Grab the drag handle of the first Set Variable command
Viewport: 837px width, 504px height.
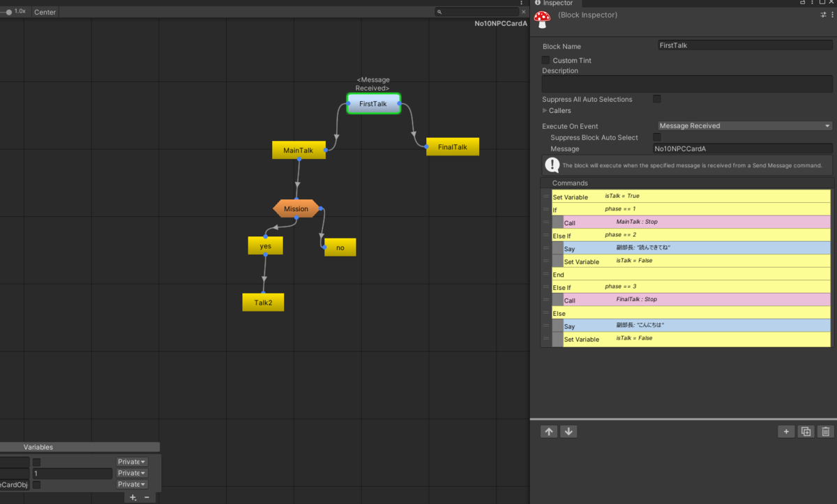546,197
